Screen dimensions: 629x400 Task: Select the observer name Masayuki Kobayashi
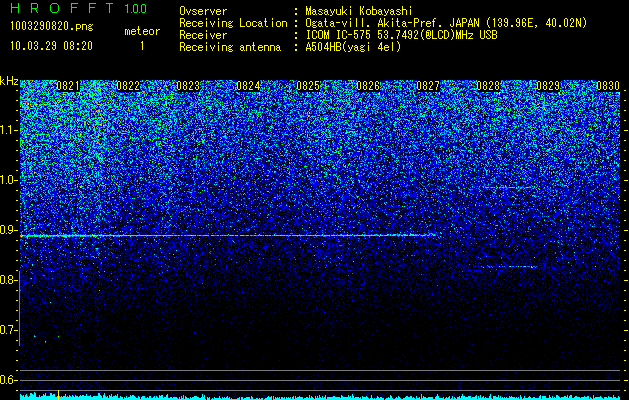point(358,11)
